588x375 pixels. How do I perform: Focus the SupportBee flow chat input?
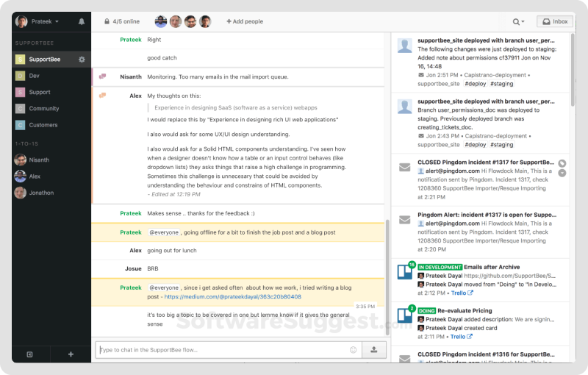[229, 350]
